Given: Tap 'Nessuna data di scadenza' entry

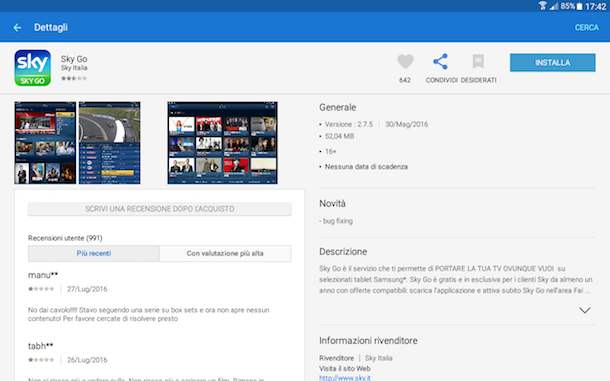Looking at the screenshot, I should click(366, 167).
